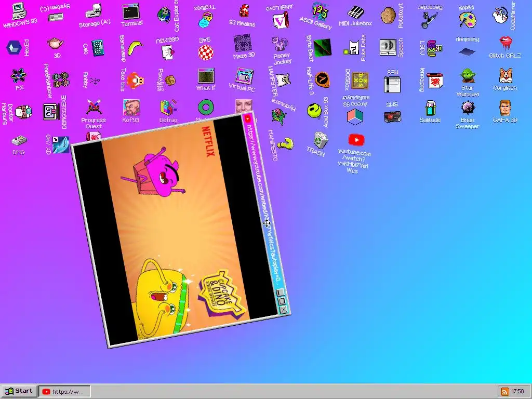Launch the DERG32.EXE icon

tap(51, 112)
